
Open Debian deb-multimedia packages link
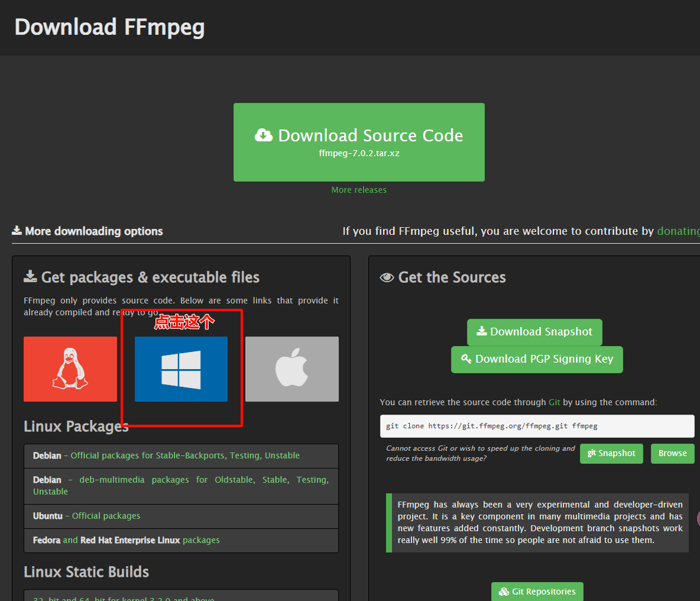coord(181,486)
